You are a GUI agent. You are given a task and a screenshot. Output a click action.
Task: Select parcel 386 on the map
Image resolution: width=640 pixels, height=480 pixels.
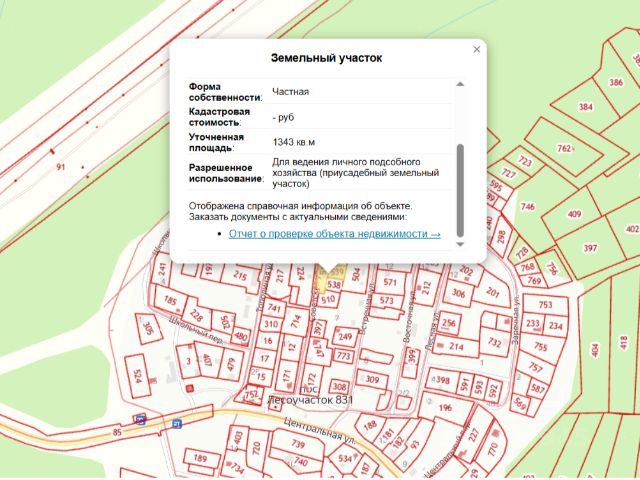point(616,82)
